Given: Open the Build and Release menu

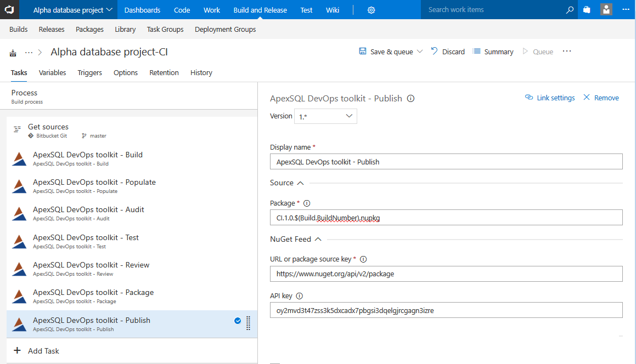Looking at the screenshot, I should (x=260, y=10).
